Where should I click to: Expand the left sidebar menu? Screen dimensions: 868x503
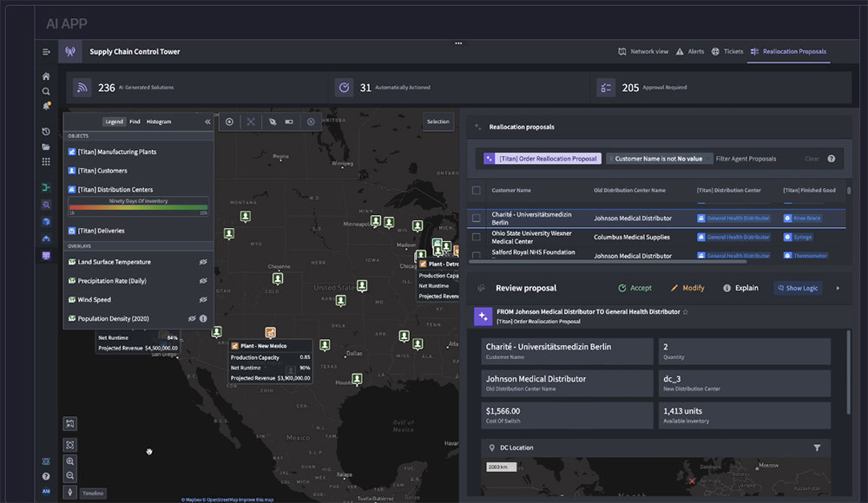click(46, 52)
